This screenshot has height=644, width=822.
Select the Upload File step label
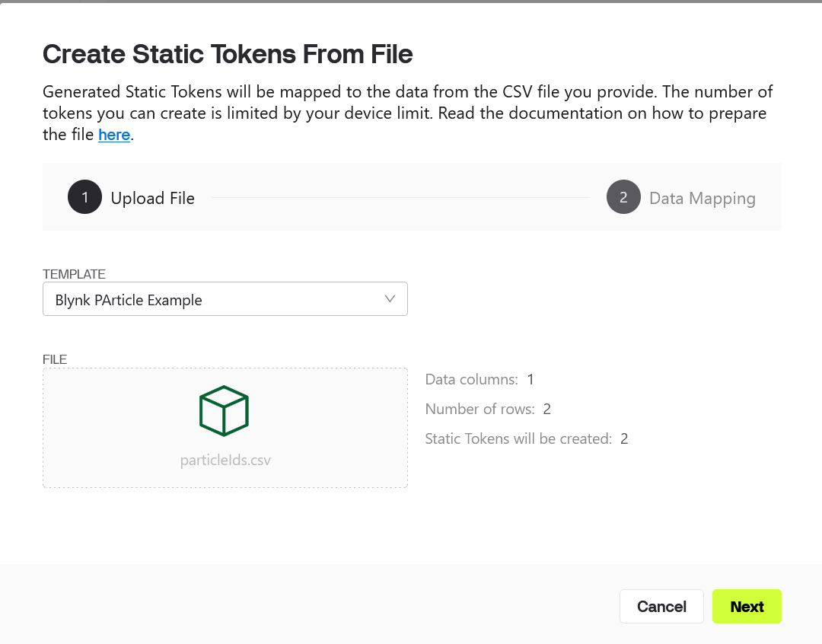[152, 198]
